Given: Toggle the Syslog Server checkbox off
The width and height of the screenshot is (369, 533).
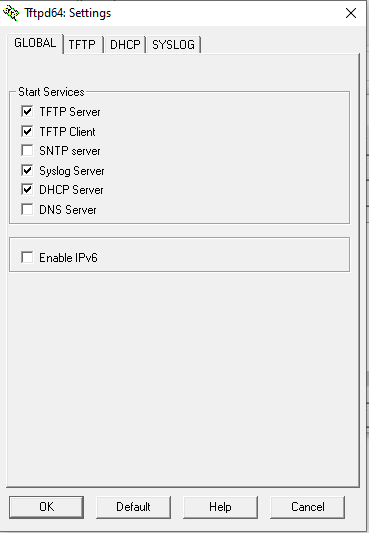Looking at the screenshot, I should pyautogui.click(x=27, y=170).
